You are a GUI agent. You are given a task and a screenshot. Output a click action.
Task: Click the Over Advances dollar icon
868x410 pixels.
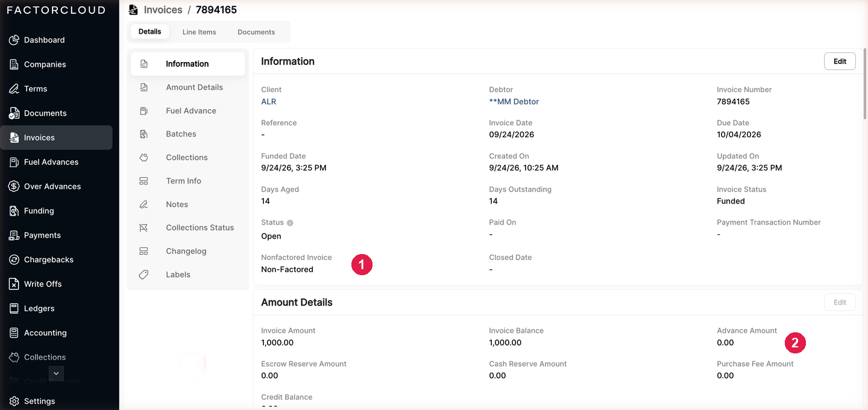[x=14, y=187]
